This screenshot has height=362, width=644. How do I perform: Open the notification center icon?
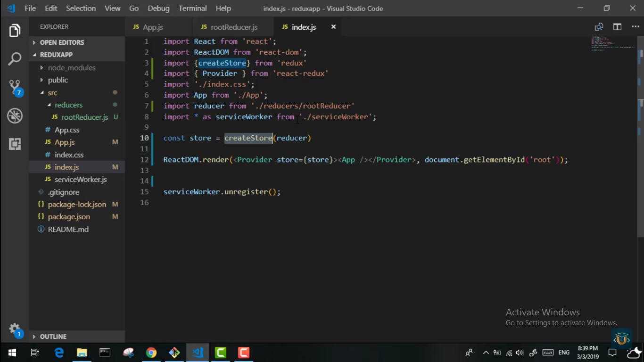click(612, 353)
